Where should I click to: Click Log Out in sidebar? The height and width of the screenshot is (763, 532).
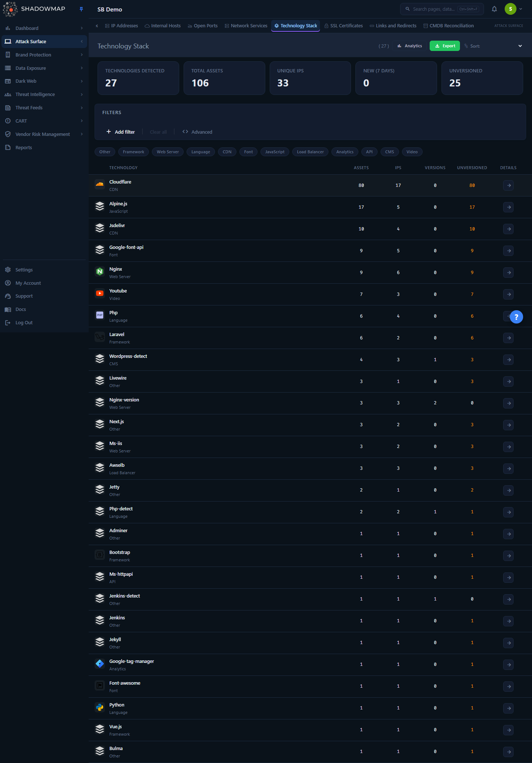coord(24,323)
